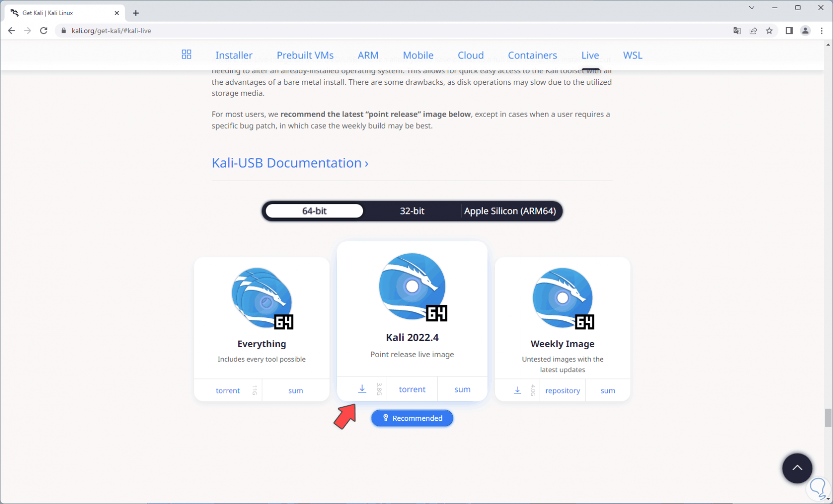Open the WSL section
Image resolution: width=833 pixels, height=504 pixels.
point(633,55)
